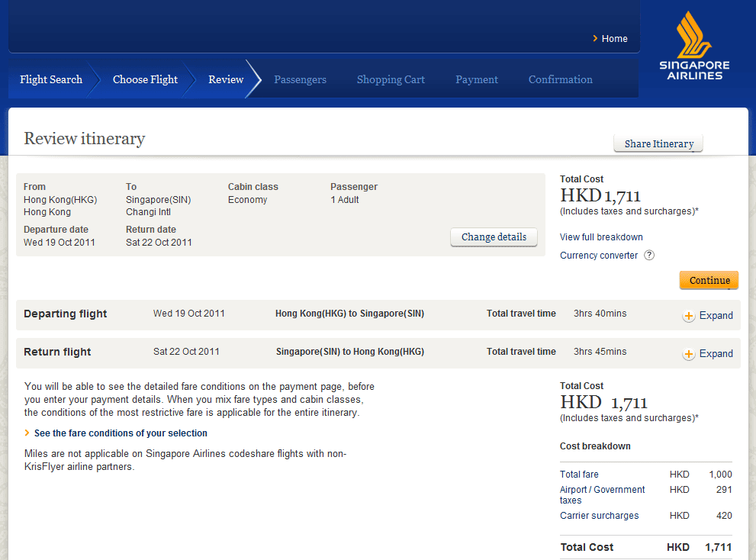This screenshot has width=756, height=560.
Task: Click the Change details button
Action: click(x=494, y=237)
